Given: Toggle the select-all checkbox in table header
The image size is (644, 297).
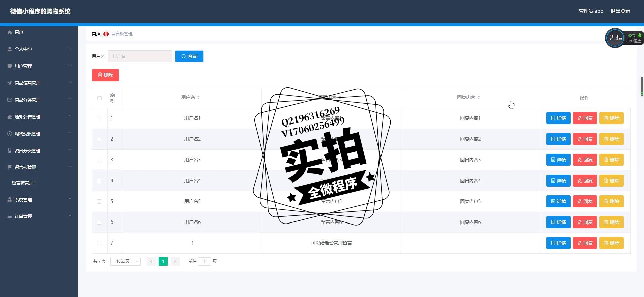Looking at the screenshot, I should pos(99,98).
